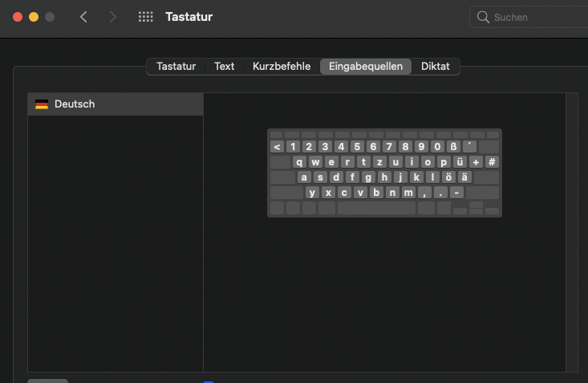Click the < key in keyboard preview
The height and width of the screenshot is (383, 588).
[x=277, y=147]
